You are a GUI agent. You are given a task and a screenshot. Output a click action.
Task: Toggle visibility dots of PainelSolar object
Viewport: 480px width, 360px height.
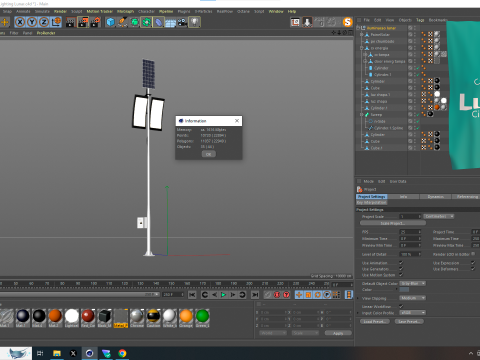click(415, 34)
